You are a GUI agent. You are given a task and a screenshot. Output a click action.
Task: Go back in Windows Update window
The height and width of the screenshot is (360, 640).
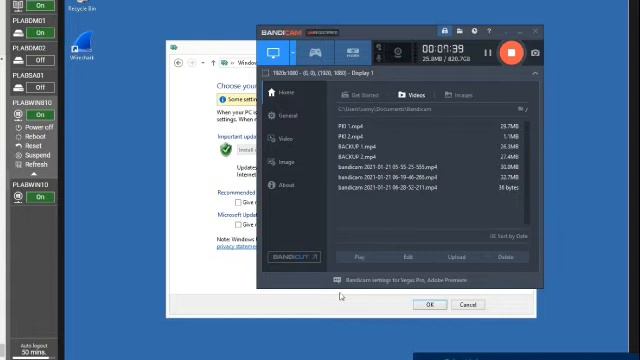[178, 63]
